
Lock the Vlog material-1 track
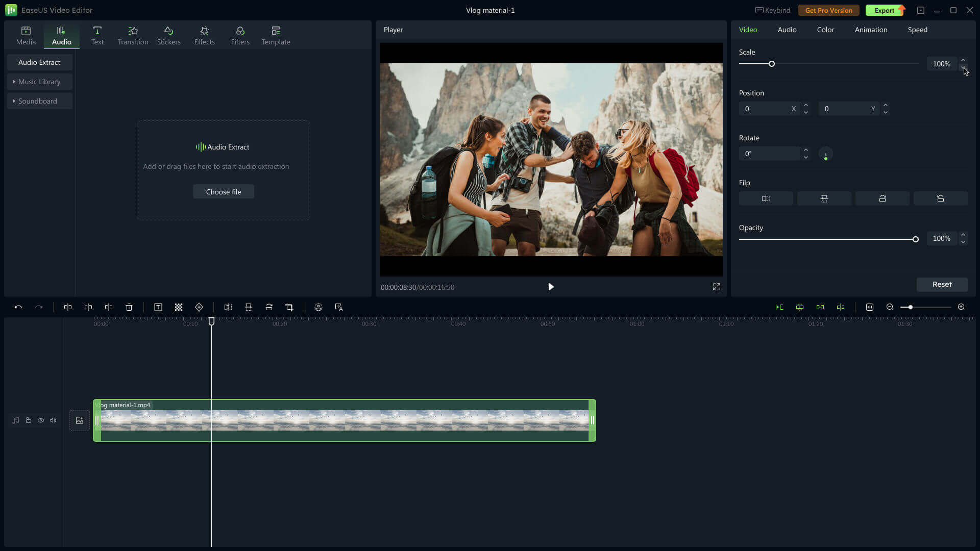[28, 420]
